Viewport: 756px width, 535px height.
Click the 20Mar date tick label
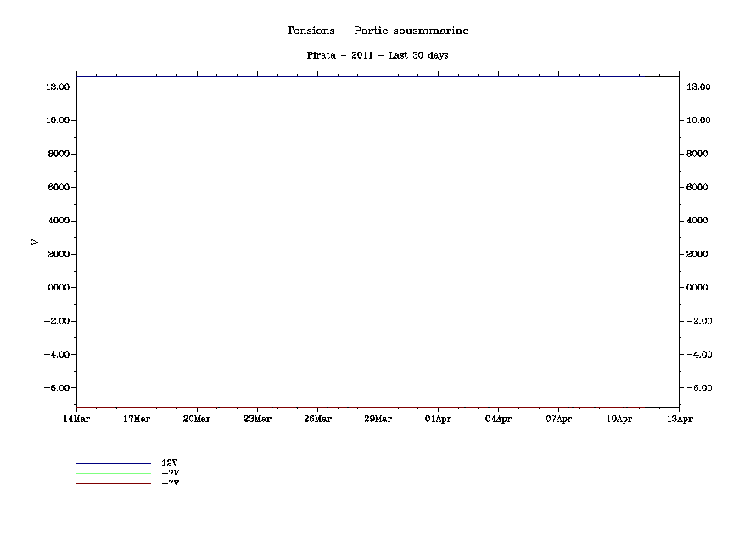[197, 419]
